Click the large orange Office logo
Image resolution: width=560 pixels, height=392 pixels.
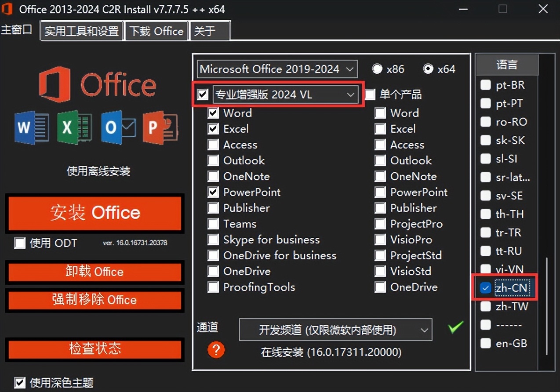point(98,84)
